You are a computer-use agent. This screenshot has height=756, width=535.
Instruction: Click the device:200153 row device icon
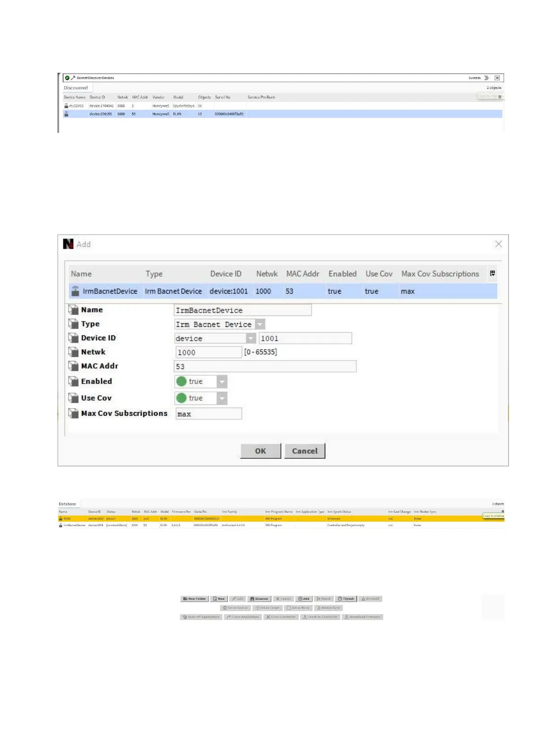[66, 114]
